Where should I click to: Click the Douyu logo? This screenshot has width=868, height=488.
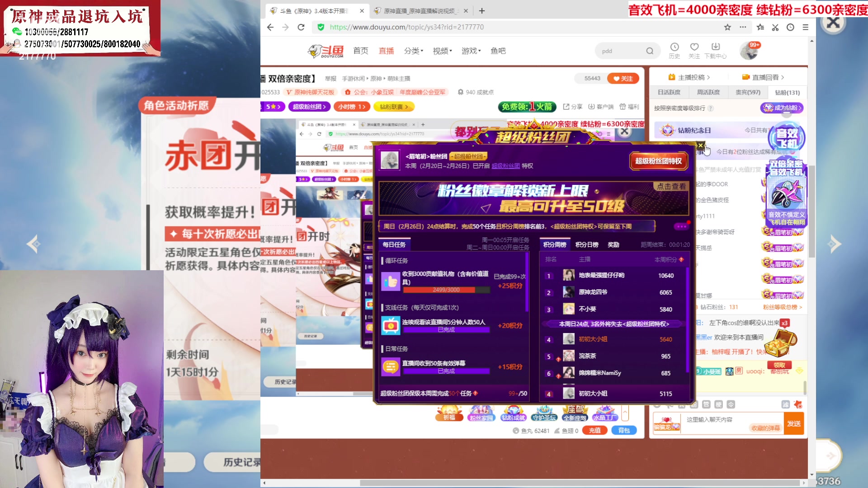[x=325, y=51]
